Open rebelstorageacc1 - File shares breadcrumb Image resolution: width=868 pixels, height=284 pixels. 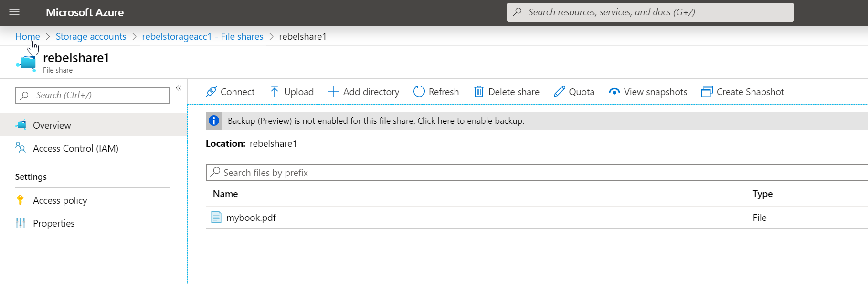[x=202, y=36]
